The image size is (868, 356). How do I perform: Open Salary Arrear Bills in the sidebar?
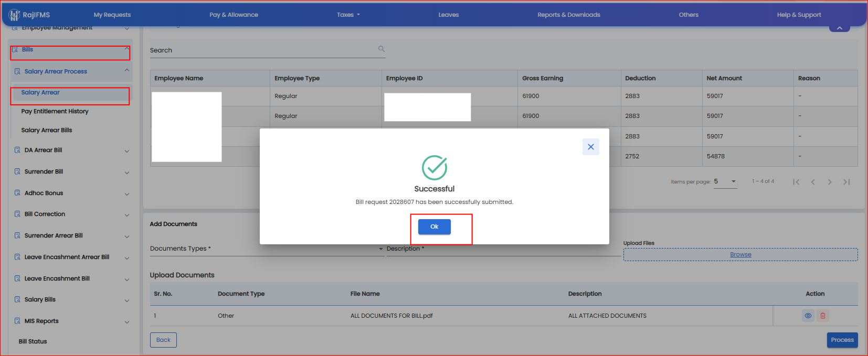[47, 130]
